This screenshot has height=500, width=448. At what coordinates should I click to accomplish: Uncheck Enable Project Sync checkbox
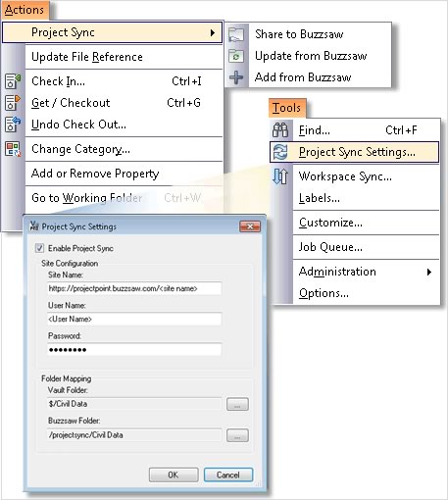pos(39,248)
